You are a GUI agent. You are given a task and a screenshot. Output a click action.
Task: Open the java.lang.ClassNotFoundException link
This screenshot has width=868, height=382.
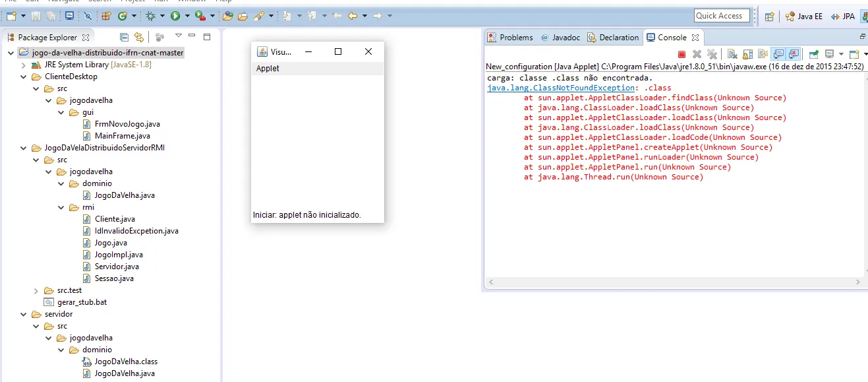point(561,88)
